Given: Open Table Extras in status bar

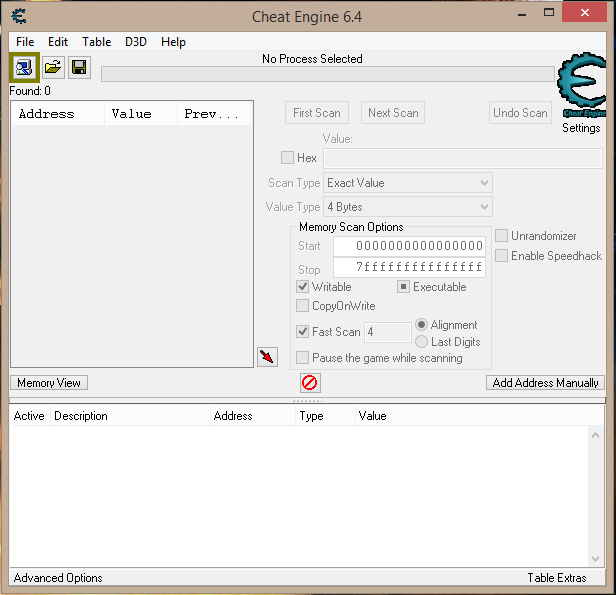Looking at the screenshot, I should click(x=557, y=578).
